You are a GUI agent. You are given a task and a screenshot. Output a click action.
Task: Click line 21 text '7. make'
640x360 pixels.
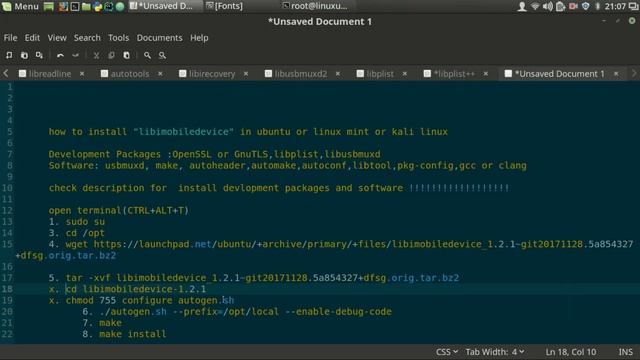pyautogui.click(x=102, y=323)
